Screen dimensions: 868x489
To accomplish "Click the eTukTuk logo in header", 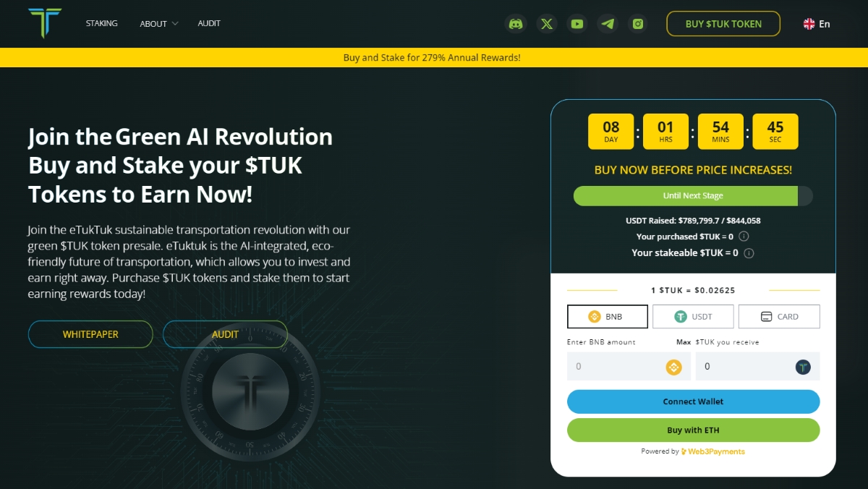I will [x=45, y=23].
